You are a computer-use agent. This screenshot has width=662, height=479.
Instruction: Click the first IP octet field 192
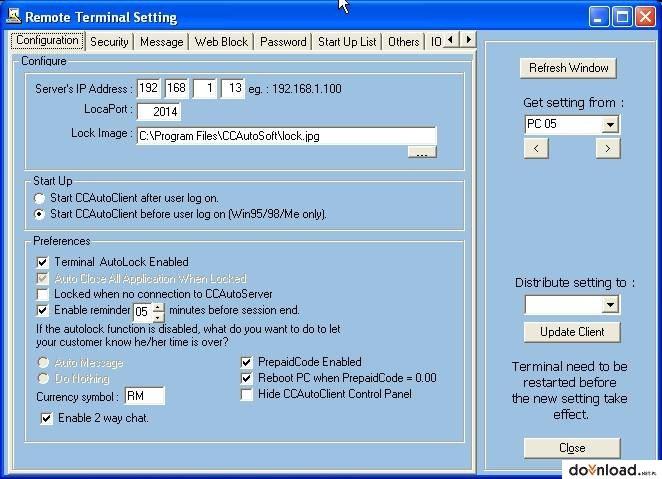149,88
